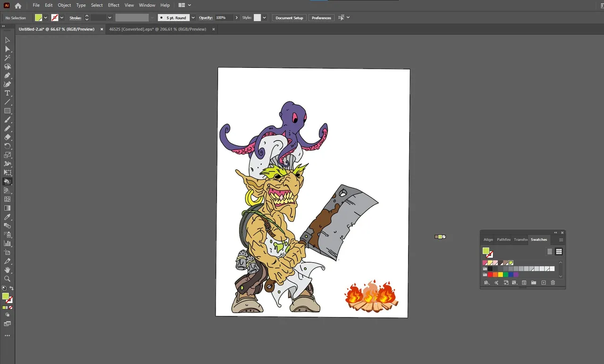
Task: Select the Eraser tool
Action: (x=7, y=137)
